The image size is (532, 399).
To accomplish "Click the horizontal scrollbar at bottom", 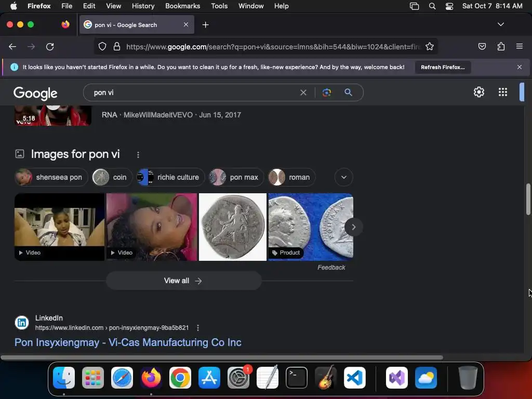I will (x=221, y=357).
